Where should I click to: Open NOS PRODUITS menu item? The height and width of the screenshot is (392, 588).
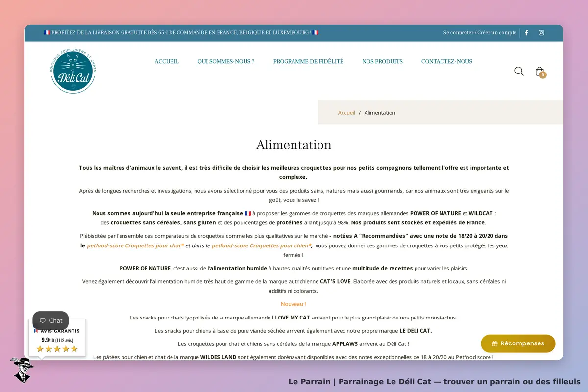(x=382, y=61)
